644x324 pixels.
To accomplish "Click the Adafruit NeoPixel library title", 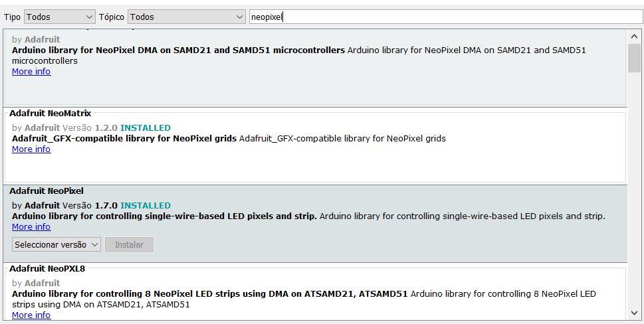I will [47, 191].
